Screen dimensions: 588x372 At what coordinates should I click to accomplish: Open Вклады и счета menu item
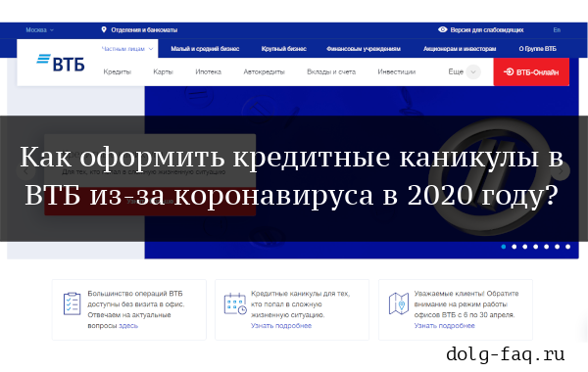point(331,71)
